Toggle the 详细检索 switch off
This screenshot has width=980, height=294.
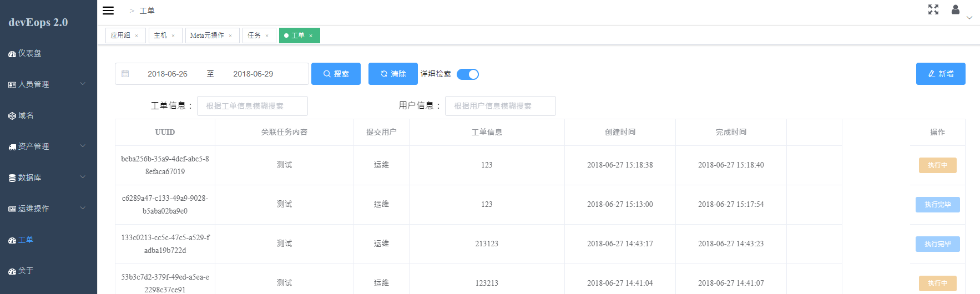tap(468, 74)
